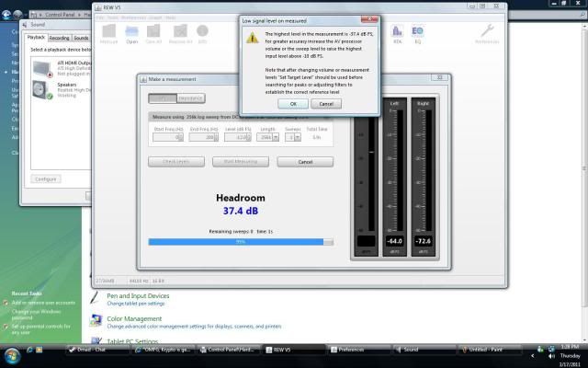Open the File menu in REW

[x=100, y=17]
